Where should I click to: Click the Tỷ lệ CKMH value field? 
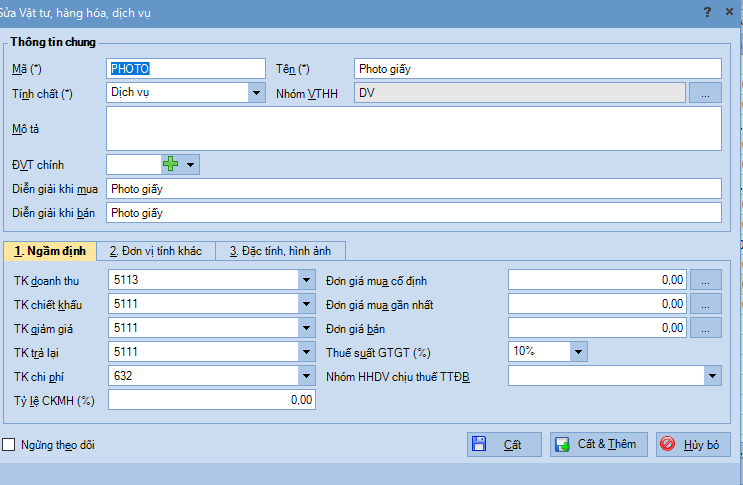(x=212, y=400)
